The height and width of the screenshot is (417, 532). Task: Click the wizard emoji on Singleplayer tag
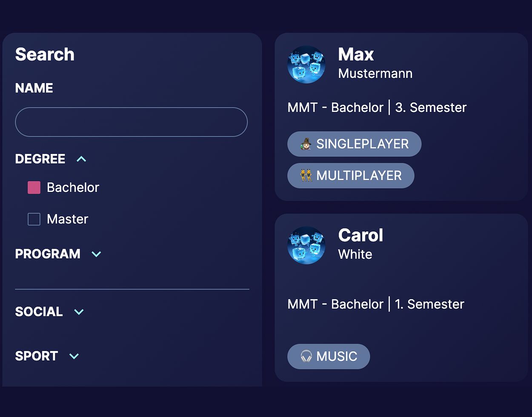coord(306,144)
